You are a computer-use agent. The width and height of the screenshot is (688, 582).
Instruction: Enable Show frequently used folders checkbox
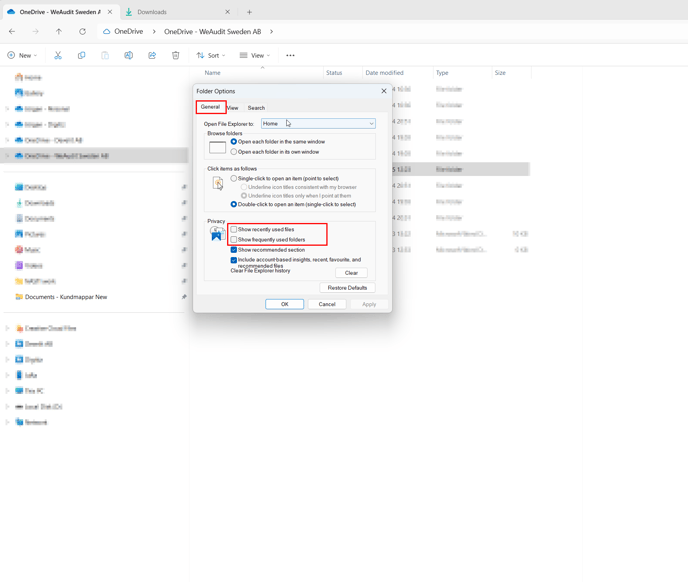click(x=234, y=240)
